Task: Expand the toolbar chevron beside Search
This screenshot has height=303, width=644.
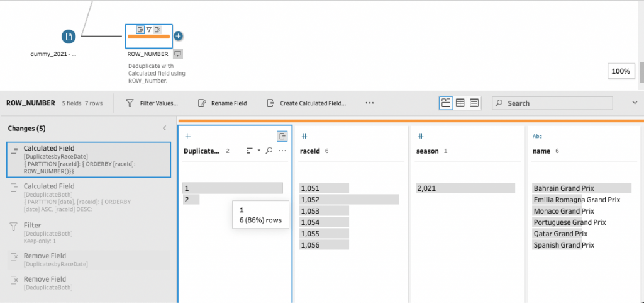Action: (634, 103)
